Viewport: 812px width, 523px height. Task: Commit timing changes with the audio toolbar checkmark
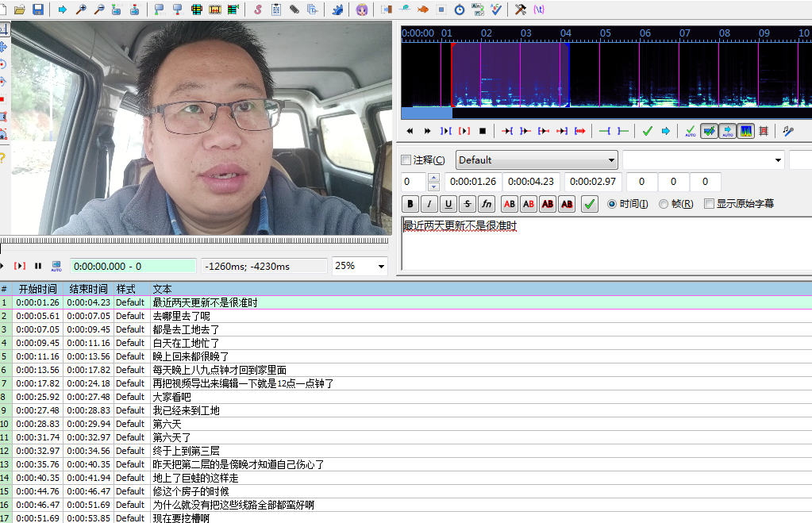point(647,131)
